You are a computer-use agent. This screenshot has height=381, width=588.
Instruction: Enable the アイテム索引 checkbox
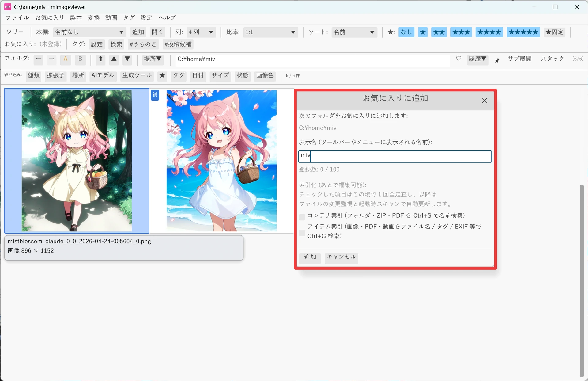[x=302, y=233]
